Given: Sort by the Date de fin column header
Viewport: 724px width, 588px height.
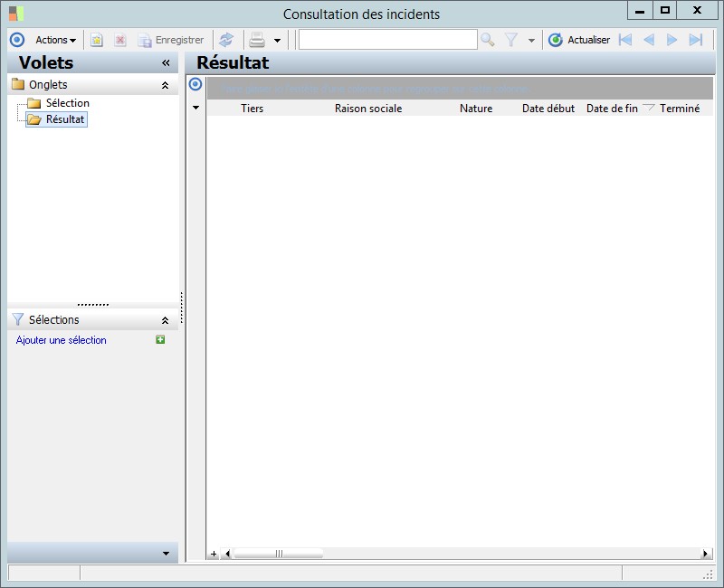Looking at the screenshot, I should tap(612, 109).
